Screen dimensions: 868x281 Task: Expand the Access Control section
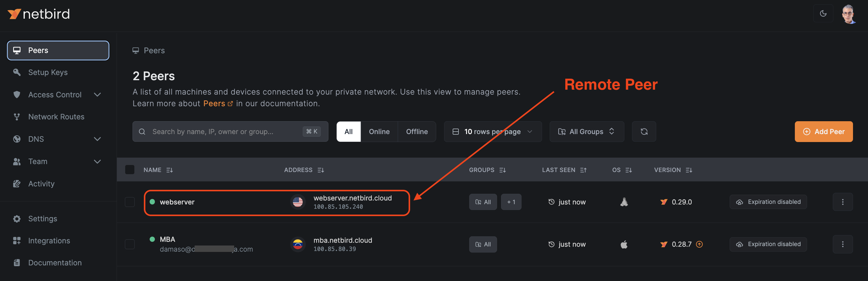pyautogui.click(x=97, y=95)
